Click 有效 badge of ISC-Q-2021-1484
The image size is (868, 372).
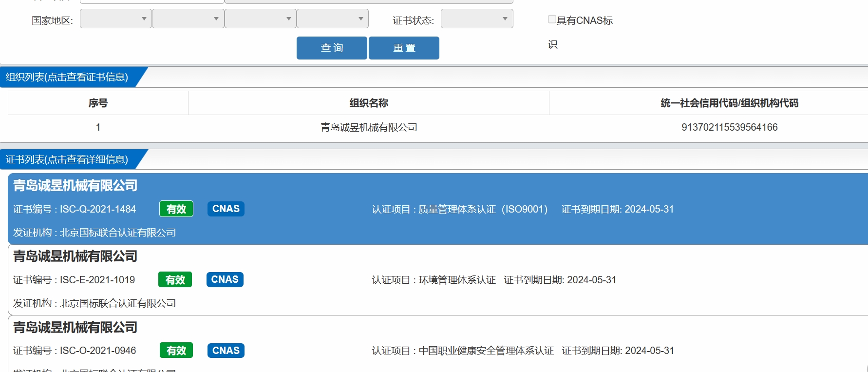[x=176, y=209]
